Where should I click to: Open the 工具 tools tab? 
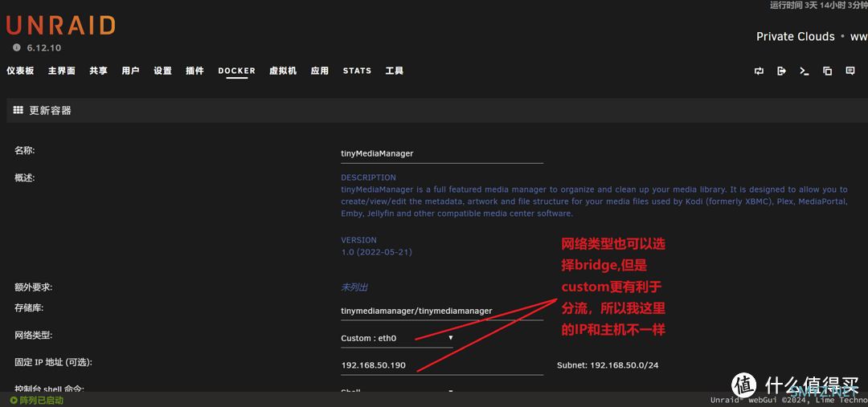(x=395, y=71)
